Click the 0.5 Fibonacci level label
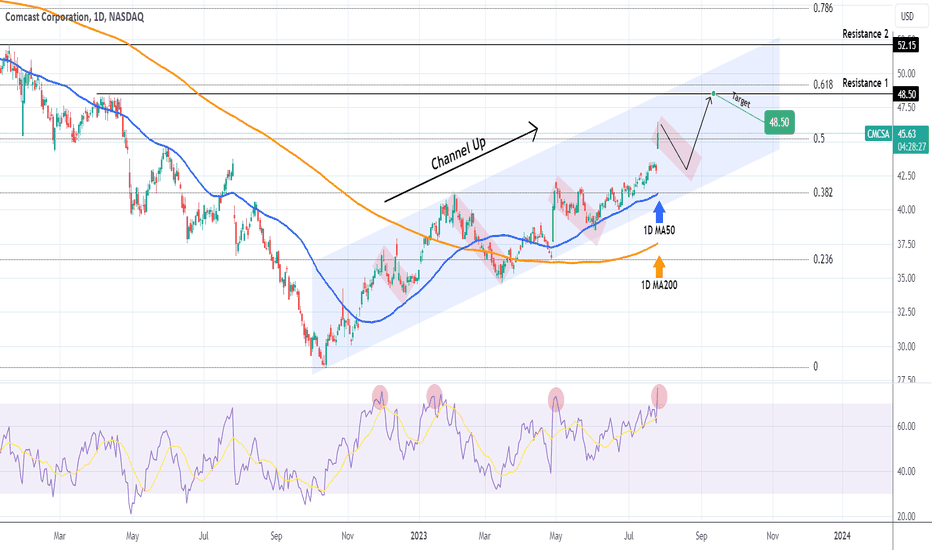 click(819, 139)
